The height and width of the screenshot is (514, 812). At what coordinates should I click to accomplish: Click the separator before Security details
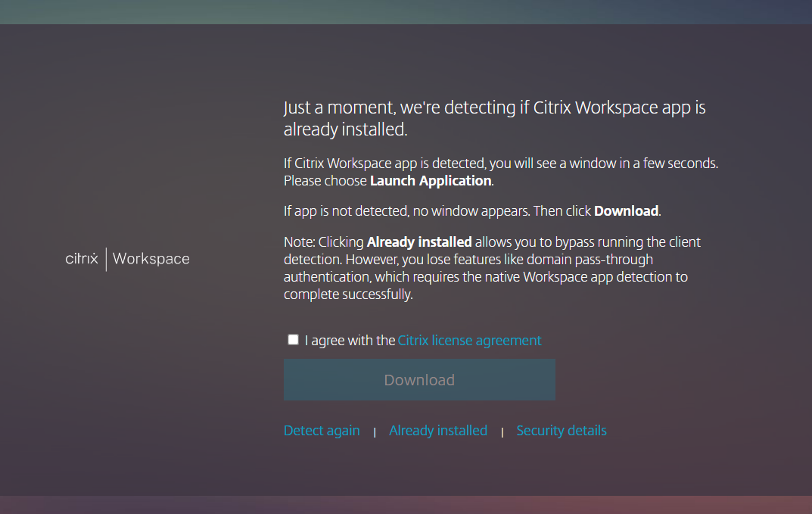click(502, 431)
